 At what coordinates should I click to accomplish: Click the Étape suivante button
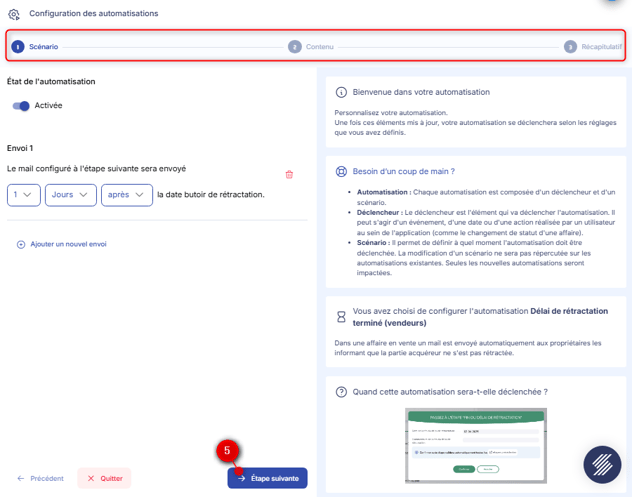pos(267,478)
